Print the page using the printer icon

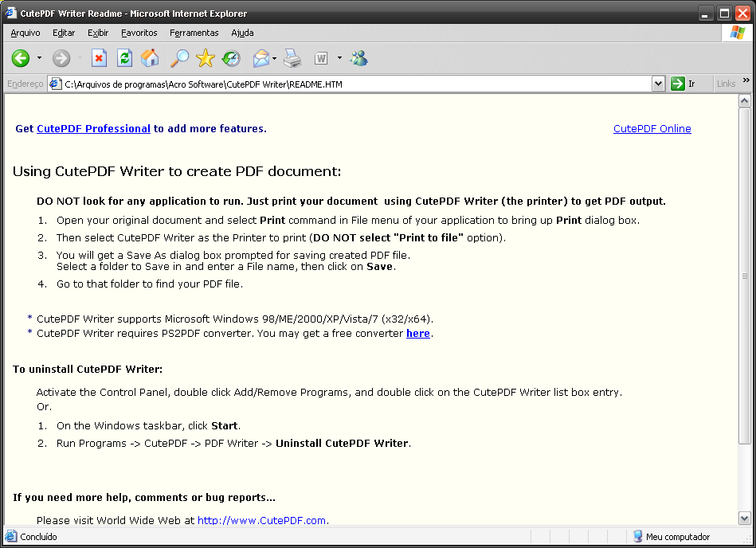pyautogui.click(x=292, y=58)
